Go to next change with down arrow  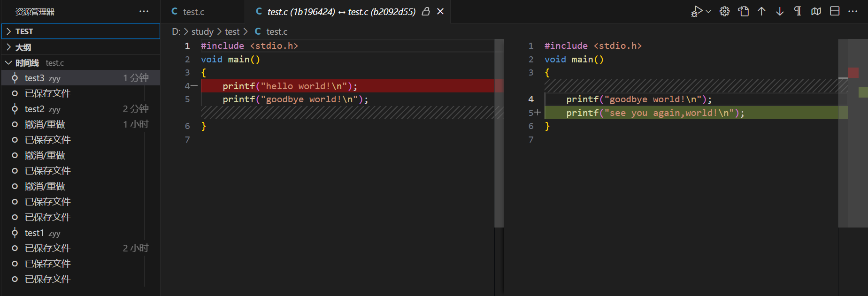point(780,11)
